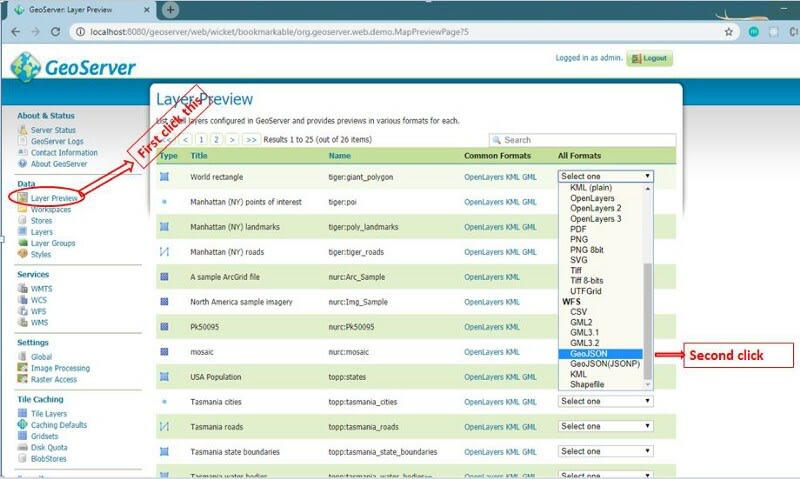Click the GeoServer logo

click(73, 67)
